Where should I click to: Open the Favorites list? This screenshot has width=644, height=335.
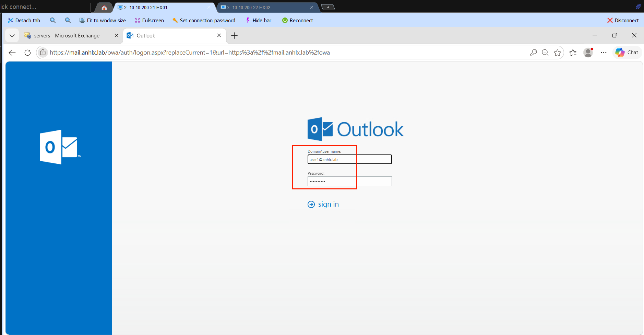pos(573,53)
